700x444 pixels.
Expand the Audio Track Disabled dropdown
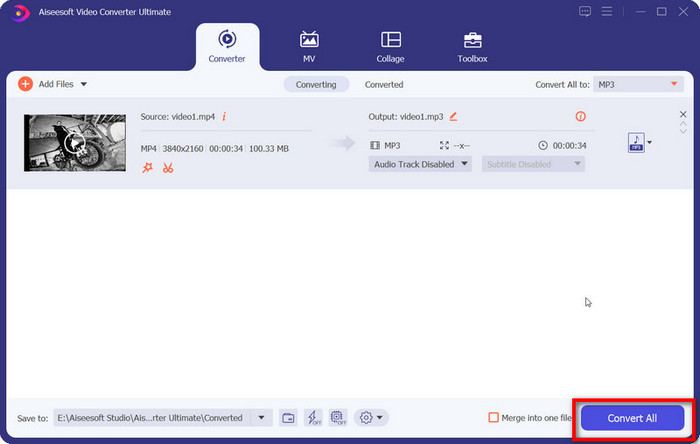(420, 164)
